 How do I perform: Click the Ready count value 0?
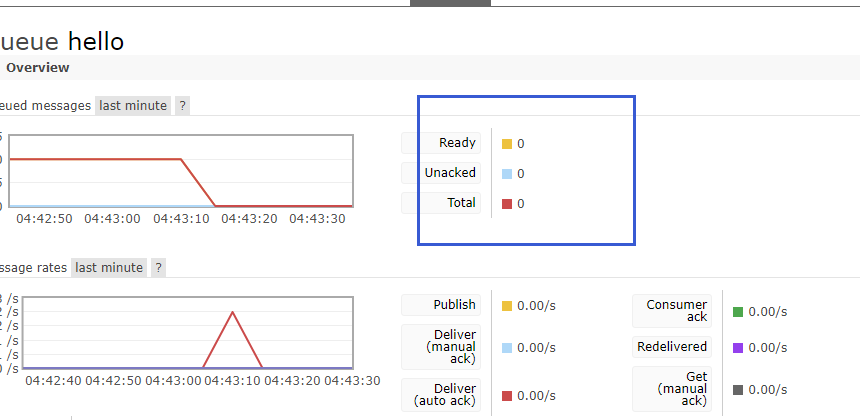[520, 144]
